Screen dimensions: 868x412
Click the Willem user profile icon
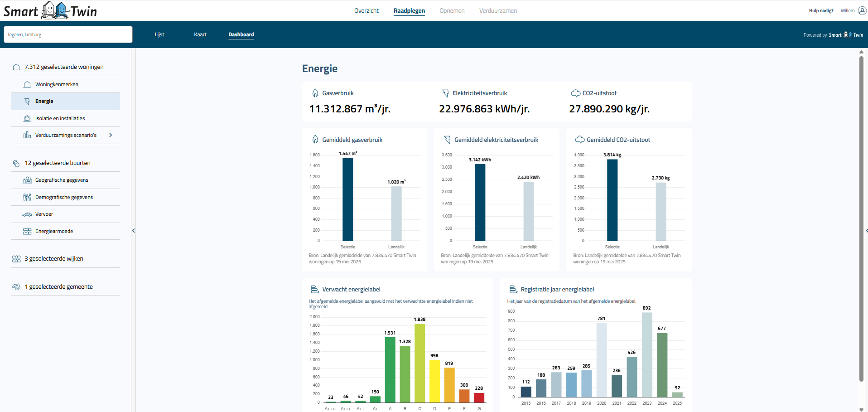pyautogui.click(x=860, y=10)
